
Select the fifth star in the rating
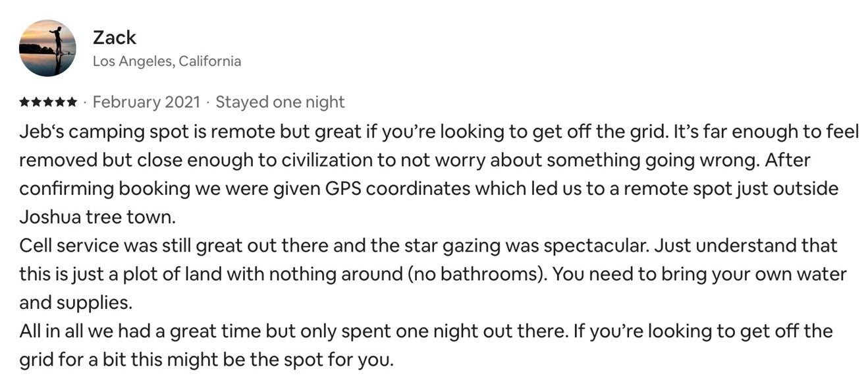tap(71, 102)
